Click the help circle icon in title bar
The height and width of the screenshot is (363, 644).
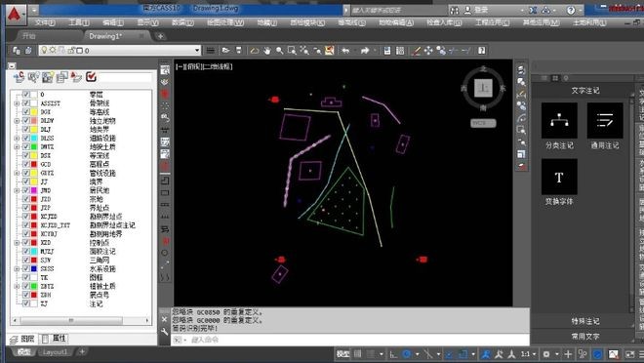click(571, 11)
